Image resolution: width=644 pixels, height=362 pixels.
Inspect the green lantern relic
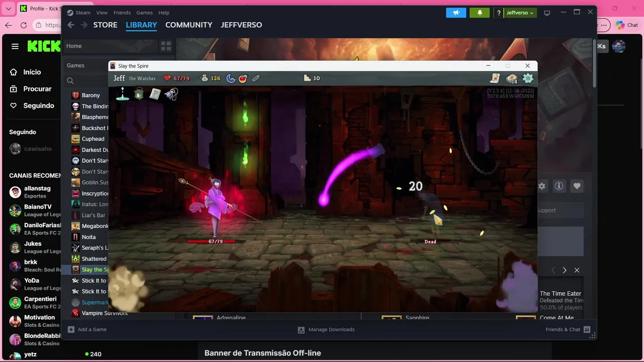pos(139,94)
